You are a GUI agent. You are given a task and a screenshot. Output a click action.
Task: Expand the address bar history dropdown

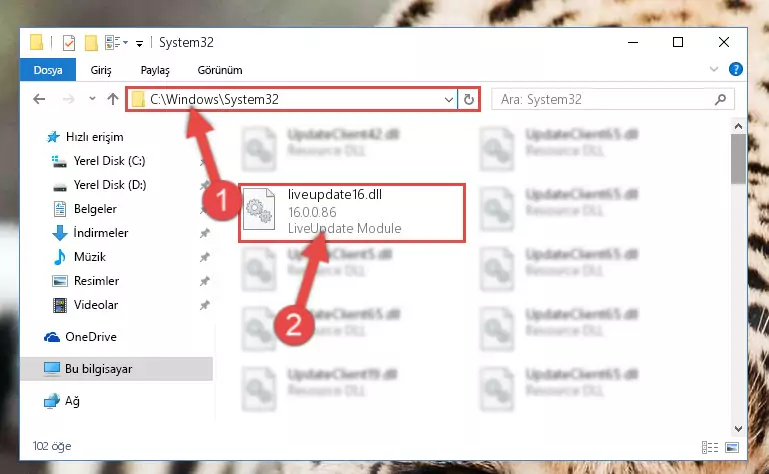tap(448, 100)
